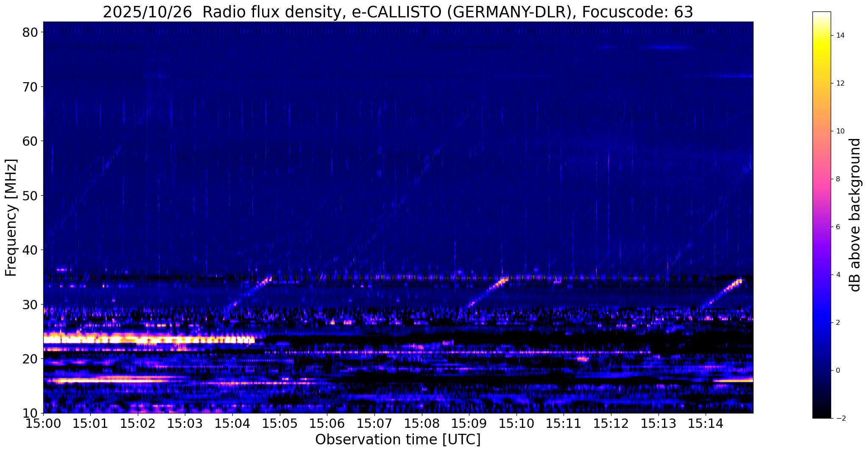Click the pink blob near 20 MHz at 15:11
Viewport: 868px width, 452px height.
coord(583,359)
